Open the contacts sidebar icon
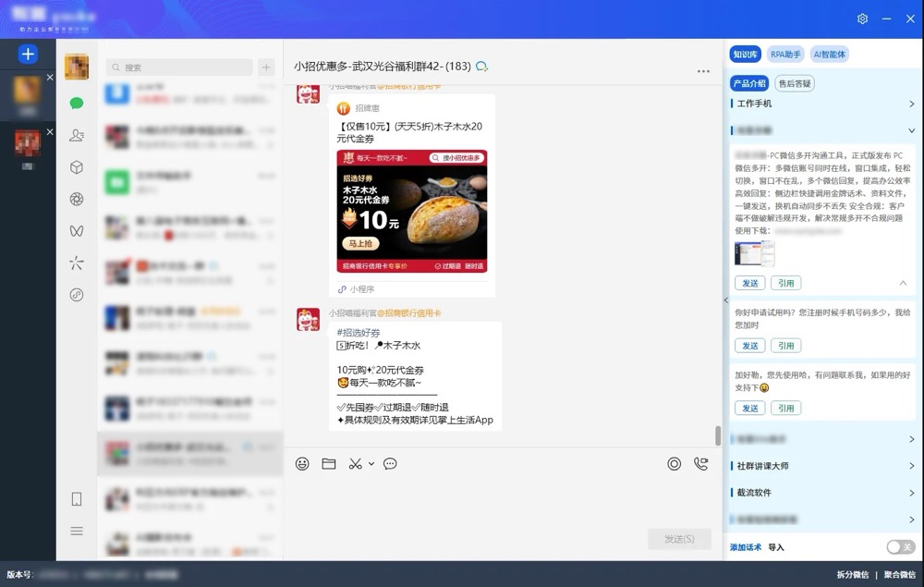924x587 pixels. pos(77,136)
